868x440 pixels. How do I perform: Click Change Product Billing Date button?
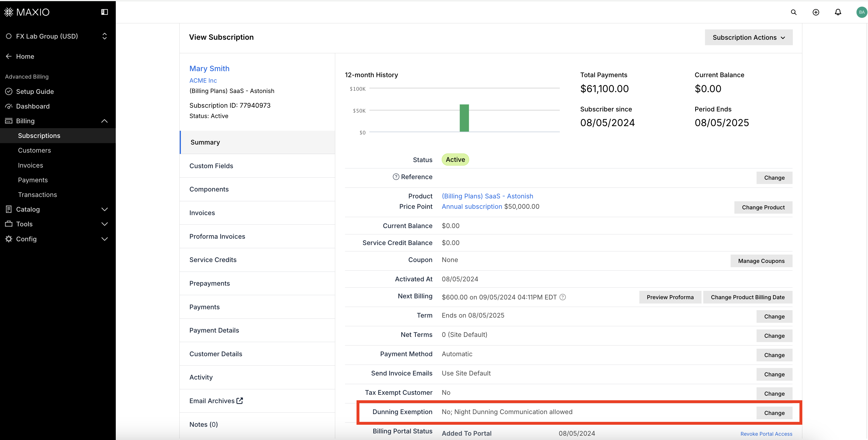[747, 297]
